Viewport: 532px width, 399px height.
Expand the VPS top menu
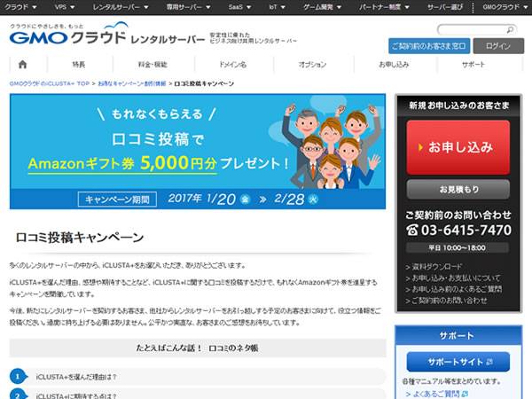(64, 7)
